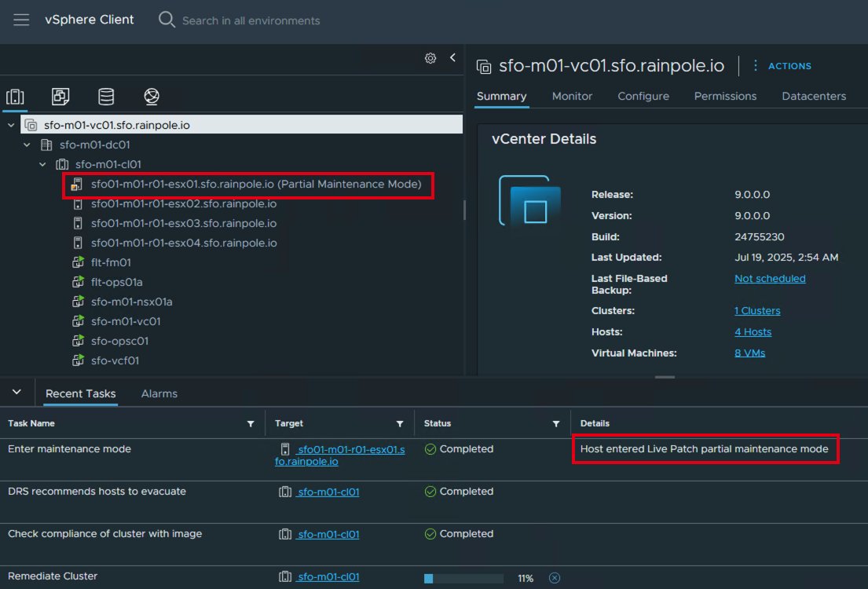868x589 pixels.
Task: Select sfo-m01-vc01.sfo.rainpole.io in the tree
Action: click(117, 125)
